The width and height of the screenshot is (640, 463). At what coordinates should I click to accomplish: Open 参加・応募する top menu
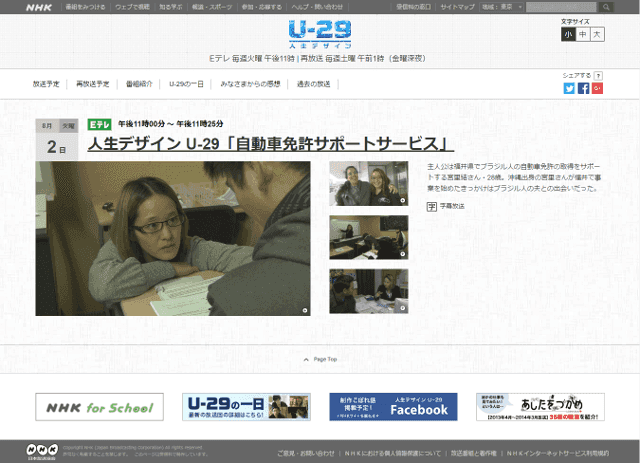[262, 7]
